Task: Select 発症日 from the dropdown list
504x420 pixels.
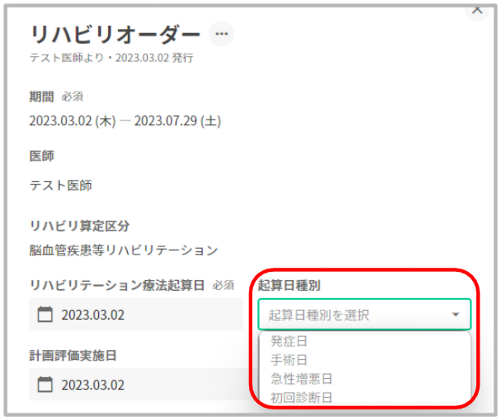Action: (289, 341)
